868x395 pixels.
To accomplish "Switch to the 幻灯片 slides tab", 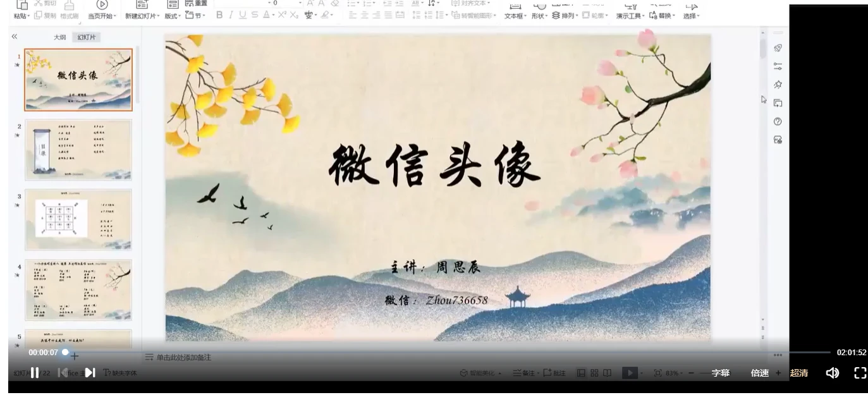I will [x=87, y=37].
